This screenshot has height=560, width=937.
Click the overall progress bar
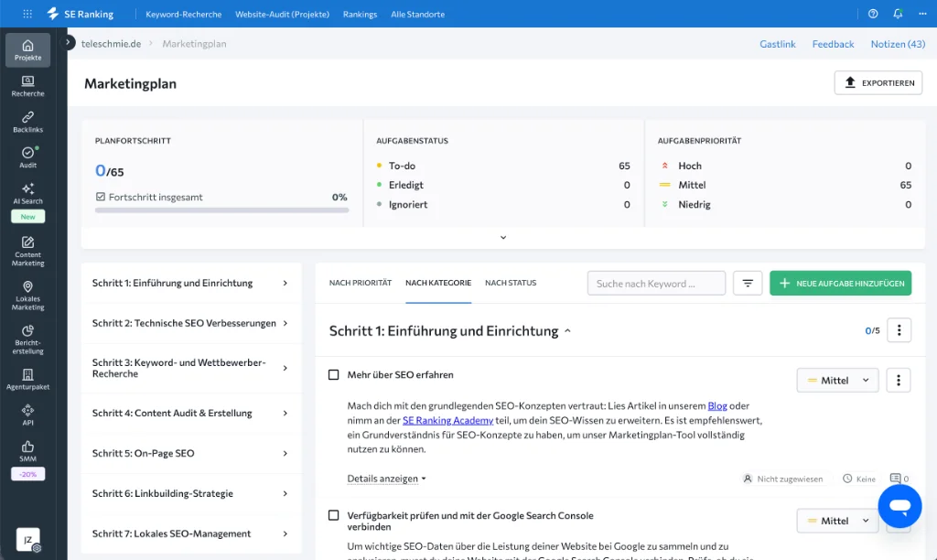click(x=221, y=210)
